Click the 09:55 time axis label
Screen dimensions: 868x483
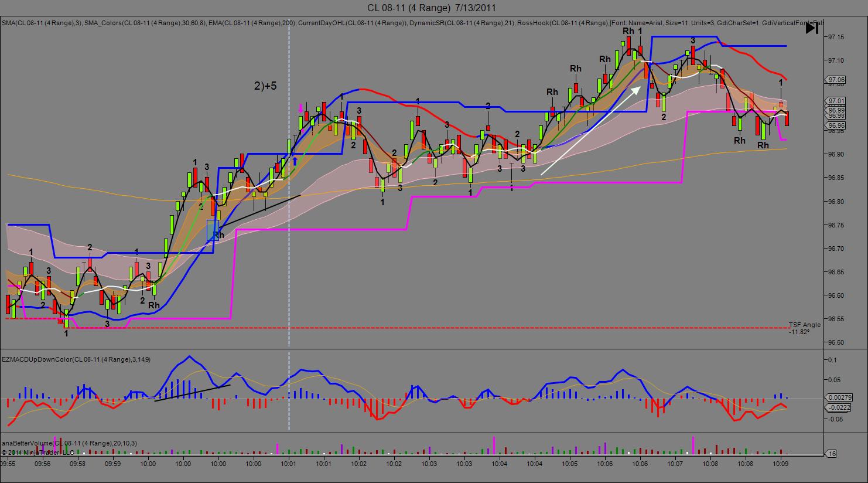(8, 463)
